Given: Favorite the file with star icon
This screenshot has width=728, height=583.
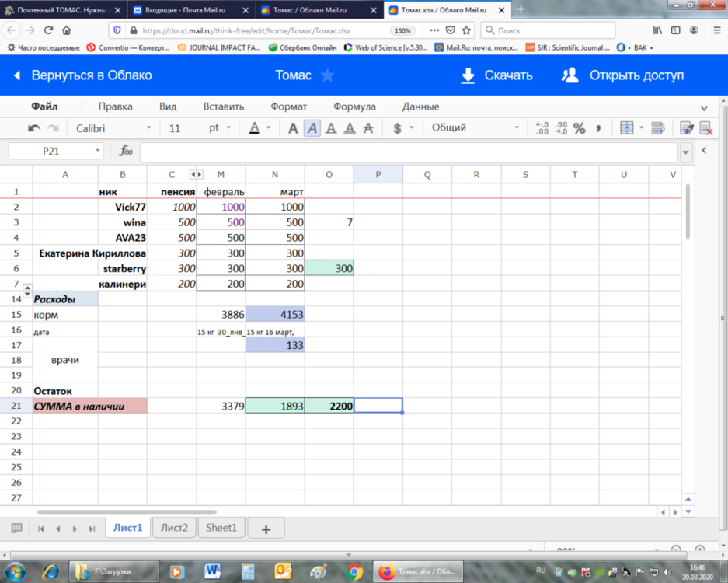Looking at the screenshot, I should click(328, 75).
